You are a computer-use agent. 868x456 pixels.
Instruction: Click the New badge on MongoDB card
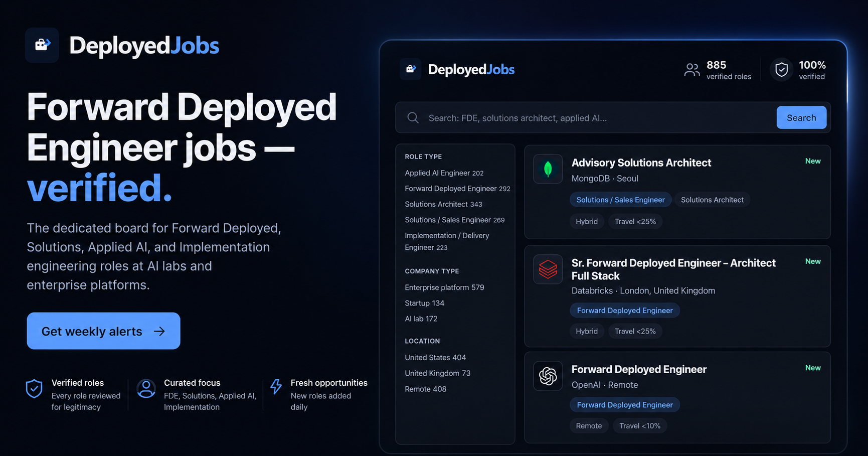click(x=813, y=161)
